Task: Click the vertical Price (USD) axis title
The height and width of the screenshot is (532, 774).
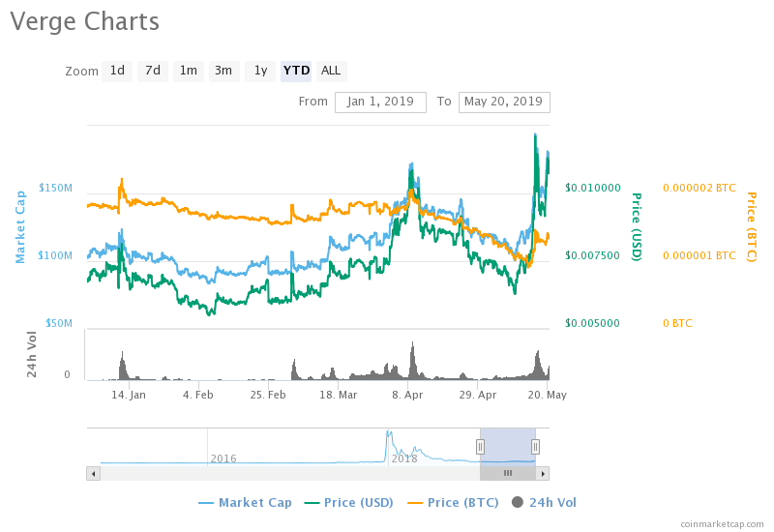Action: pos(638,227)
